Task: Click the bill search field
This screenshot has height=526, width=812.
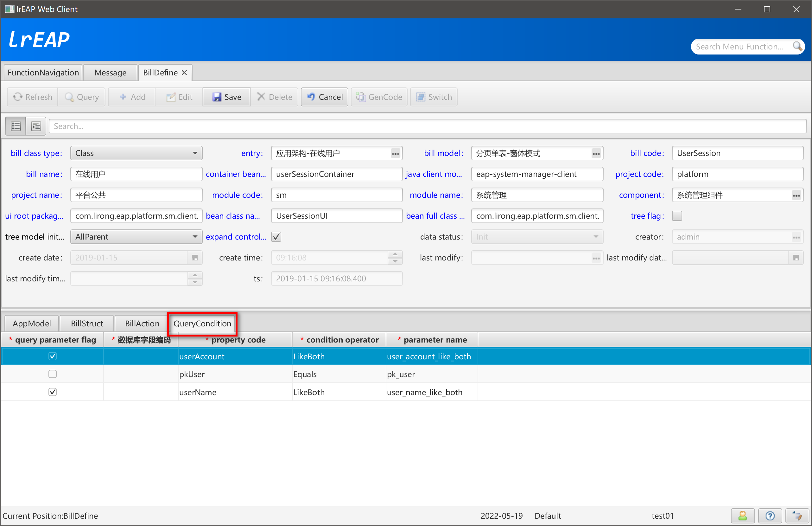Action: pos(428,126)
